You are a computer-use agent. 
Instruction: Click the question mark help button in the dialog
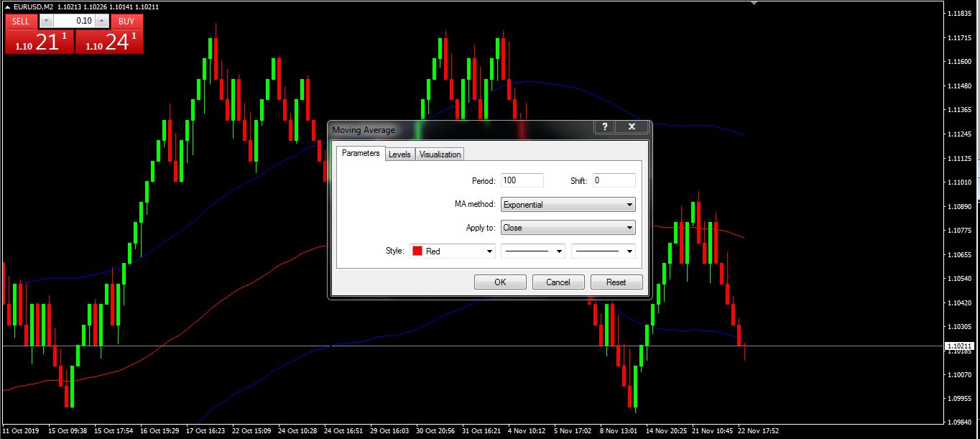(605, 127)
